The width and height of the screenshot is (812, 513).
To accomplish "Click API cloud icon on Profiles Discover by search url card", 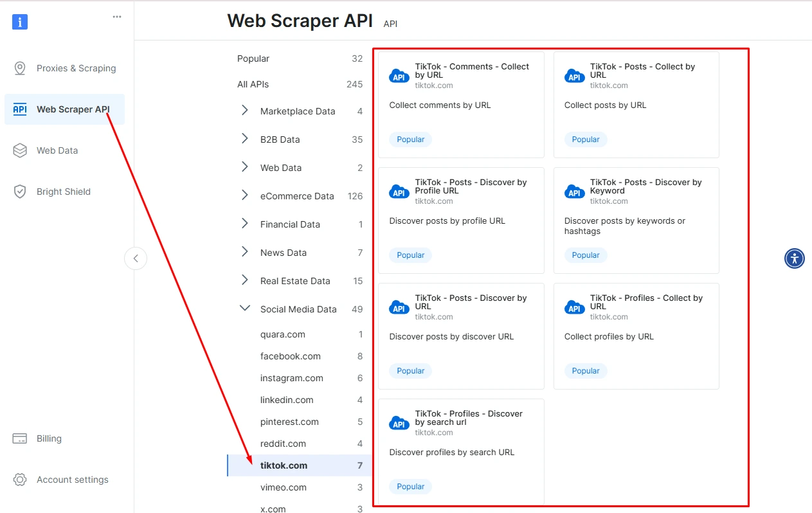I will click(x=399, y=423).
